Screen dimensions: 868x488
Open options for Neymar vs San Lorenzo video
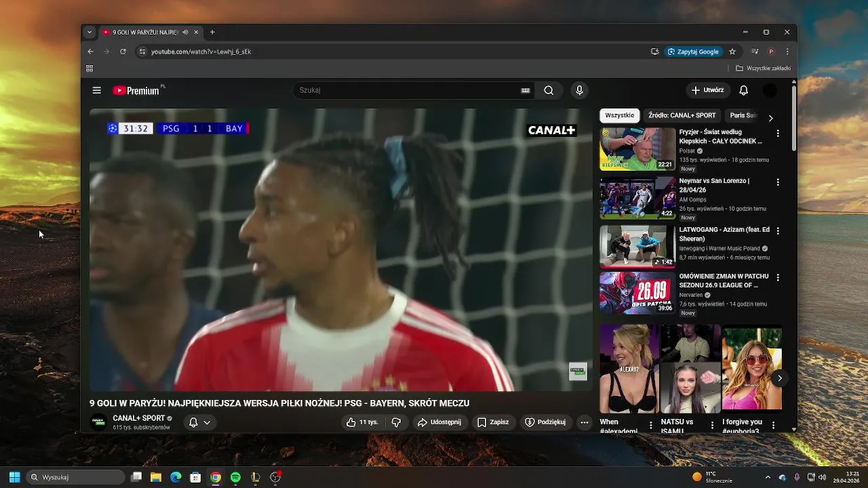click(x=778, y=182)
